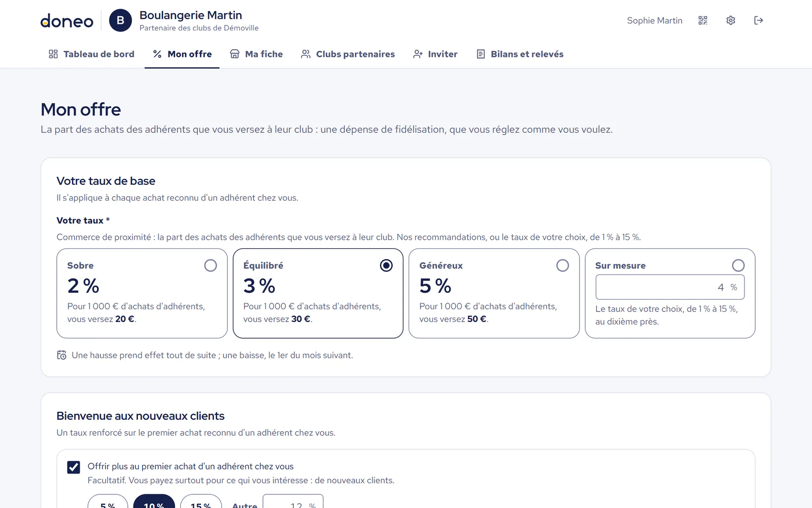812x508 pixels.
Task: Choose the Généreux radio button
Action: pyautogui.click(x=562, y=265)
